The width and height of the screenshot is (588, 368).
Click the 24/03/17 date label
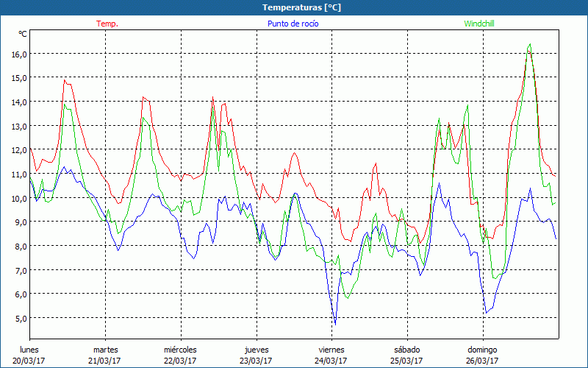331,361
